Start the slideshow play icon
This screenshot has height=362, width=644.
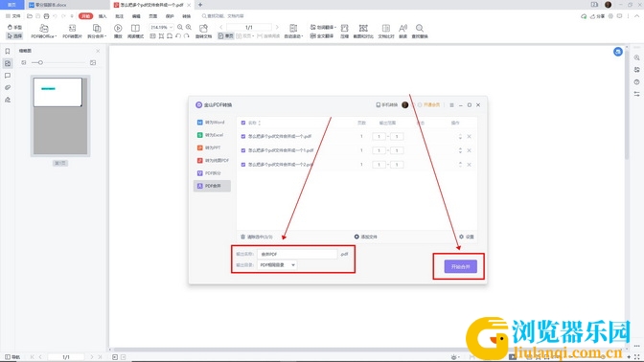pos(118,31)
